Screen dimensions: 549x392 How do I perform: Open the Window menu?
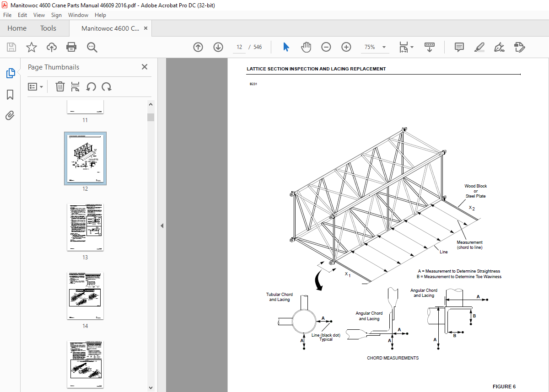[78, 15]
